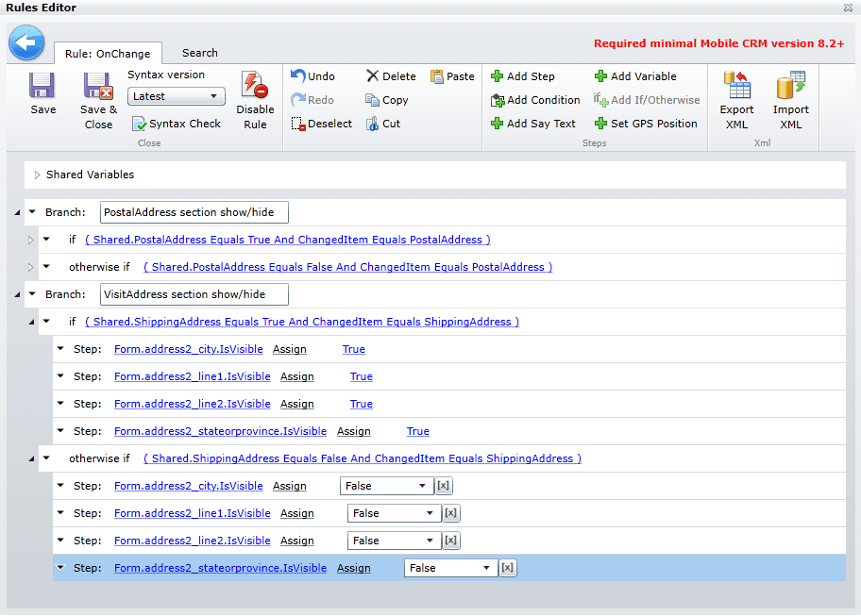The width and height of the screenshot is (861, 616).
Task: Remove value with [x] on address2_line2 False row
Action: [451, 541]
